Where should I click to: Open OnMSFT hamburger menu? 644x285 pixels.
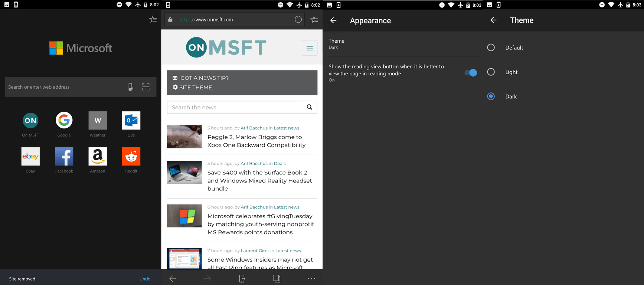(x=310, y=48)
